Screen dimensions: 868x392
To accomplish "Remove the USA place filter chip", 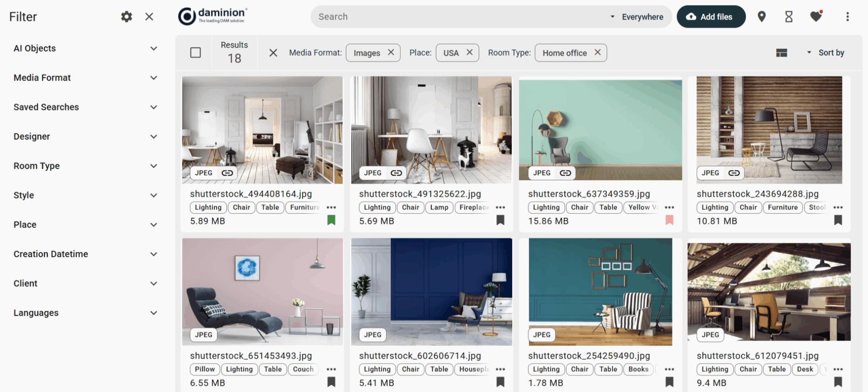I will (470, 53).
